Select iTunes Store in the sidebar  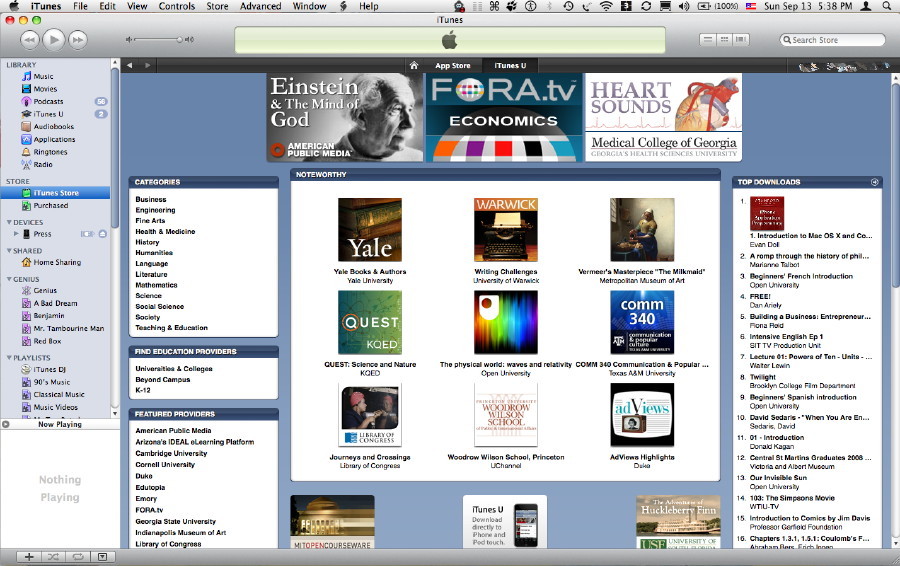coord(55,193)
